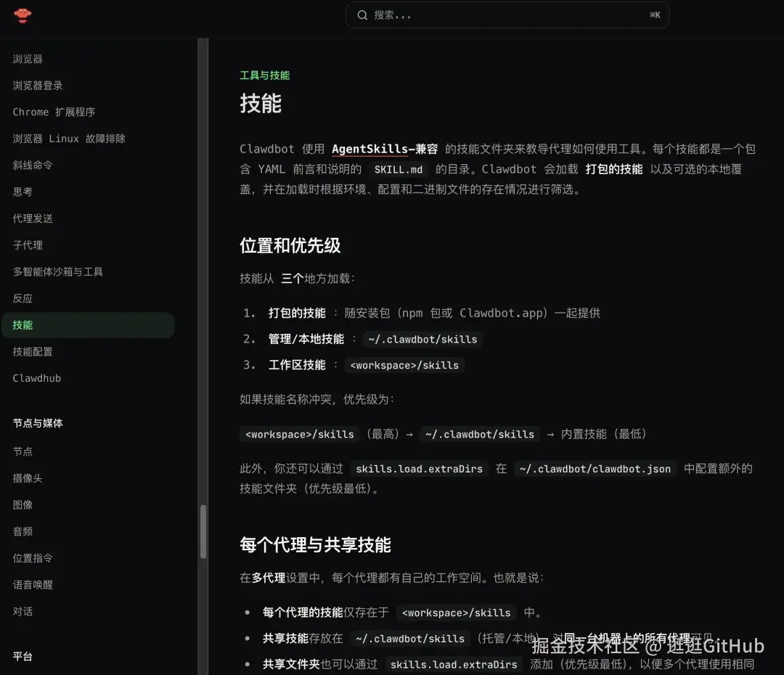Open 浏览器 Linux 故障排除 documentation page
The width and height of the screenshot is (784, 675).
(x=69, y=138)
